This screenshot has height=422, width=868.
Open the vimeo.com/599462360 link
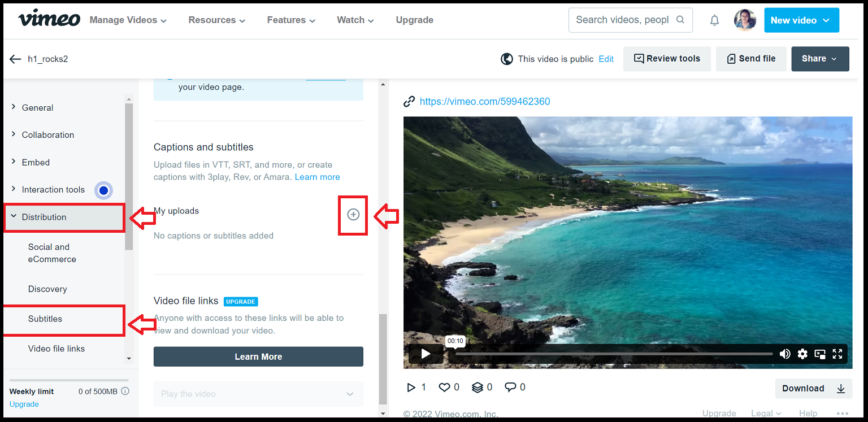click(485, 102)
